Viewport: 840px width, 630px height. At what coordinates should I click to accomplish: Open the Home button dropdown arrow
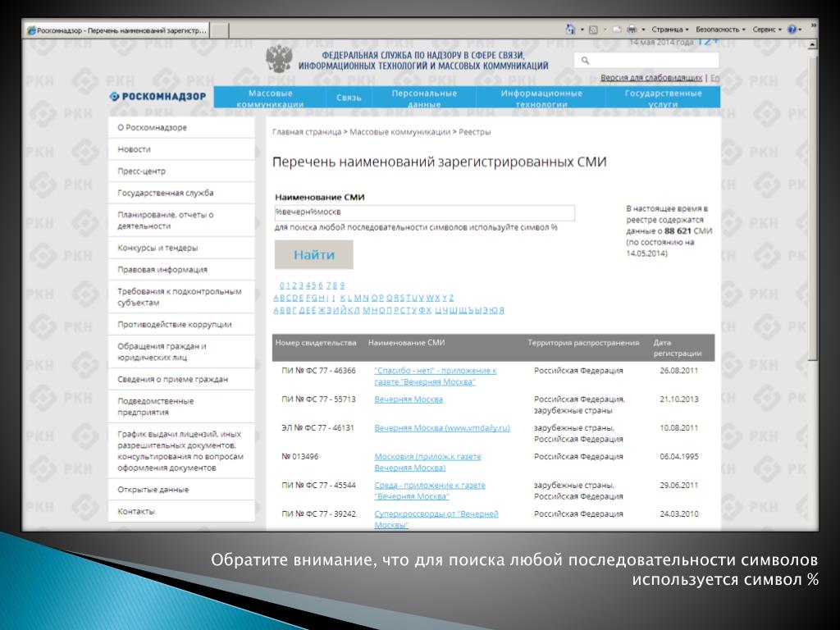click(x=582, y=30)
